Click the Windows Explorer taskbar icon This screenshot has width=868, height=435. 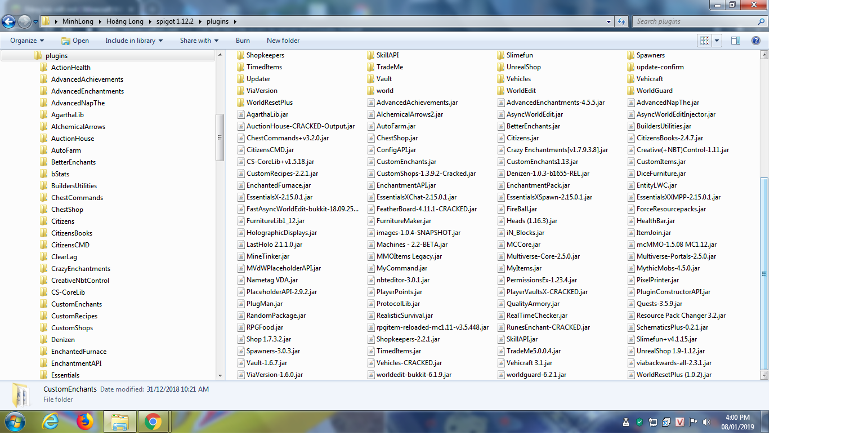pyautogui.click(x=120, y=421)
